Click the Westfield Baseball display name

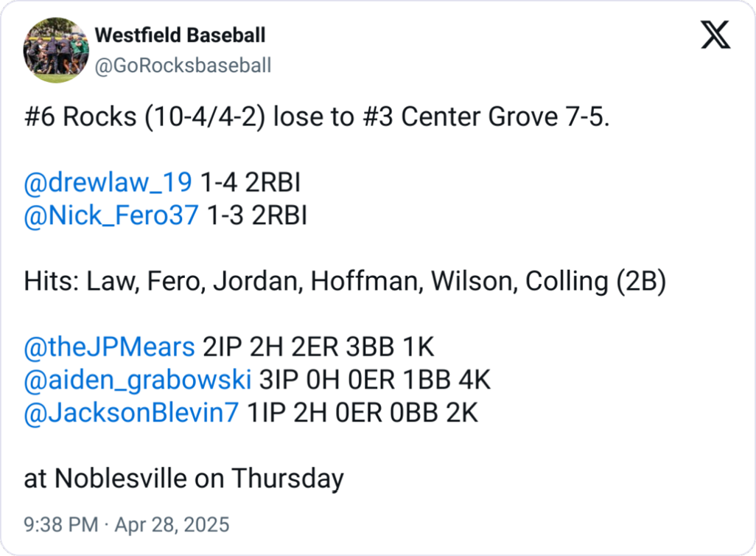coord(181,35)
